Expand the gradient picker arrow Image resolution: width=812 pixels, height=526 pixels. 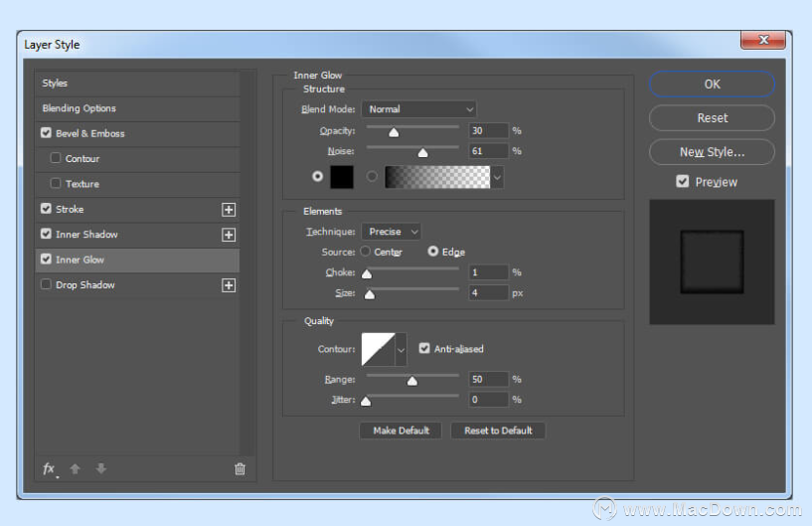[497, 177]
